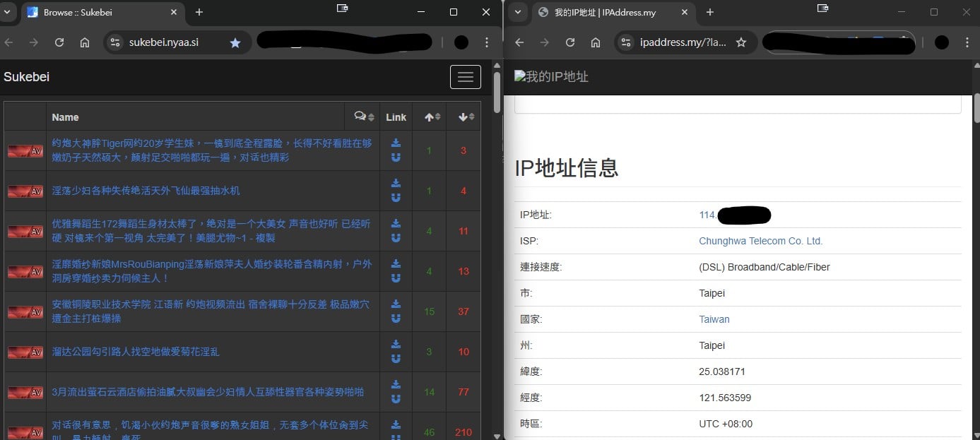Reload the IPAddress.my page
980x440 pixels.
click(x=570, y=42)
